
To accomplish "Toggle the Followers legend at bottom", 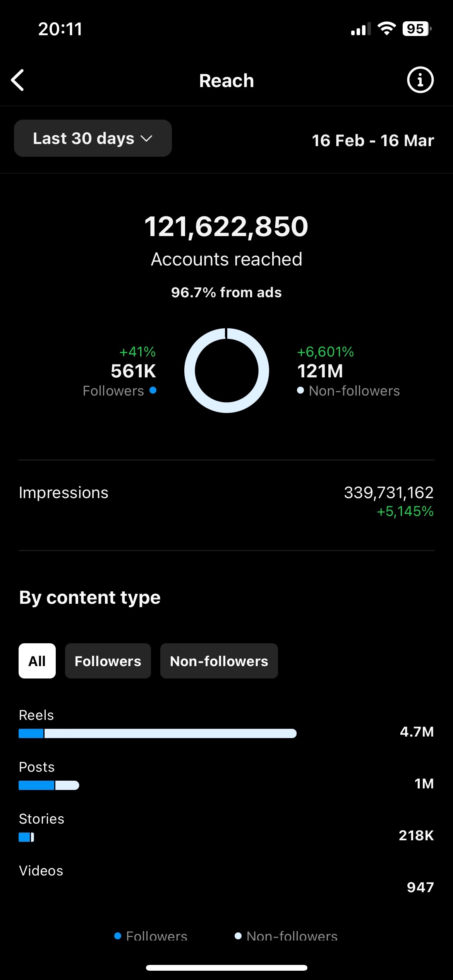I will point(151,936).
